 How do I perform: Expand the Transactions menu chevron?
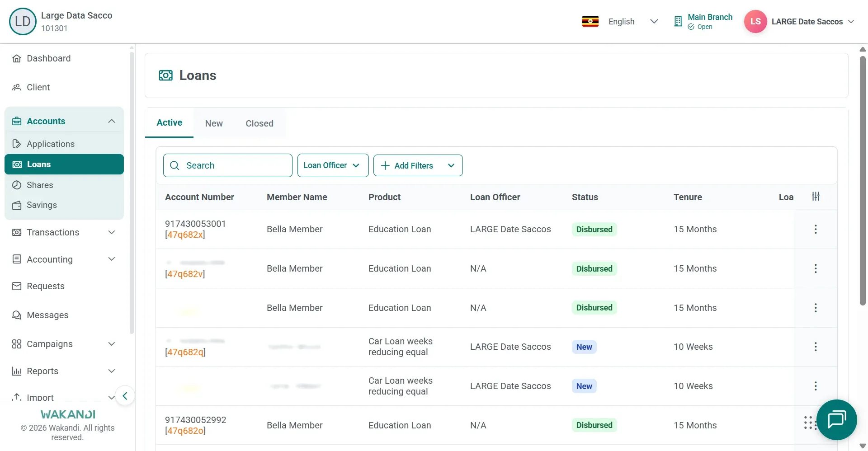click(x=112, y=232)
